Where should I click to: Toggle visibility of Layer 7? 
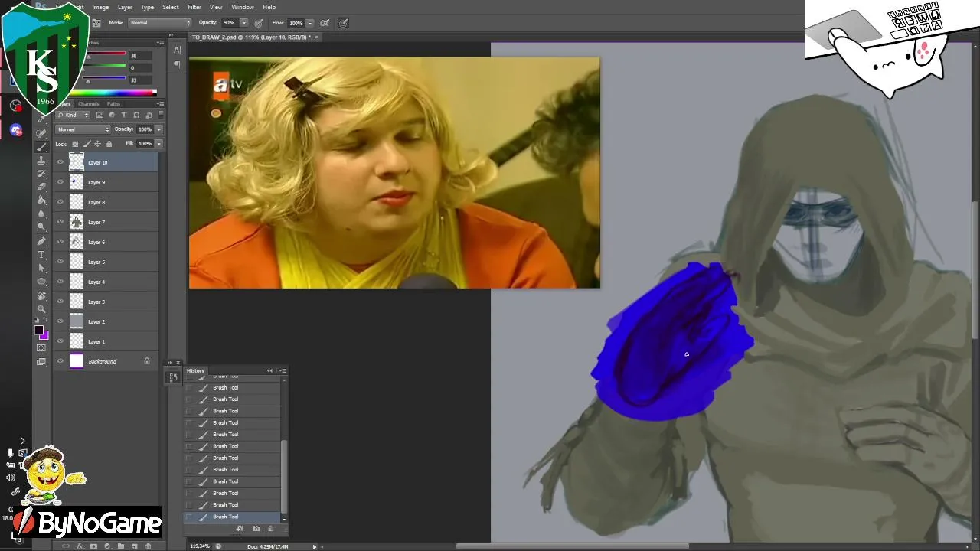[x=60, y=222]
